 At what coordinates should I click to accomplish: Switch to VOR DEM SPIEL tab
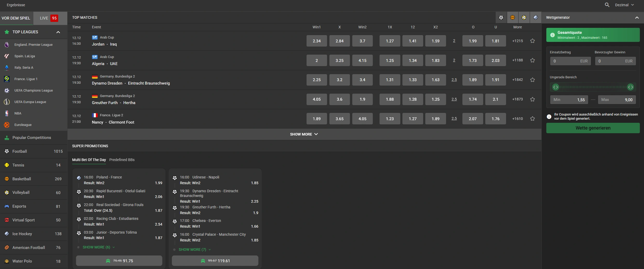(x=16, y=18)
